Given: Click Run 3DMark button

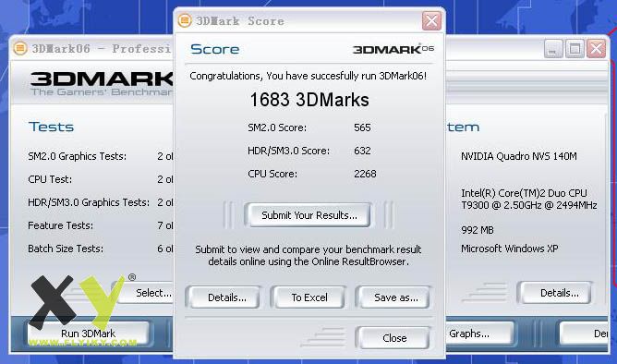Looking at the screenshot, I should pos(88,334).
